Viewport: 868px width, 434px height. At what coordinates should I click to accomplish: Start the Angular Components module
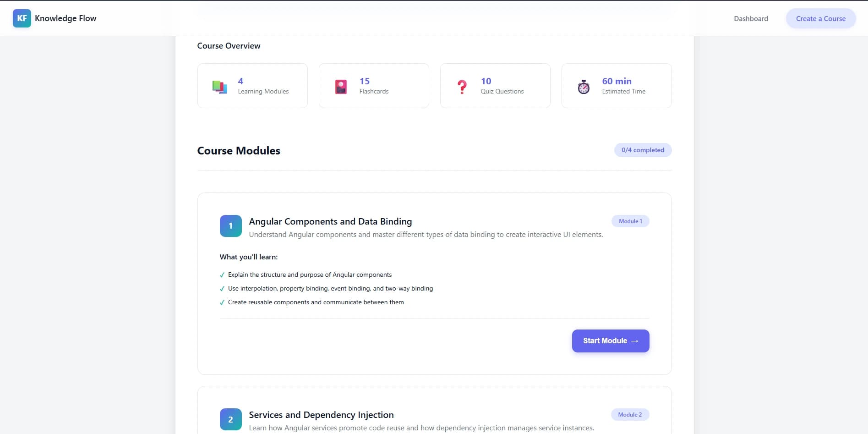(610, 341)
